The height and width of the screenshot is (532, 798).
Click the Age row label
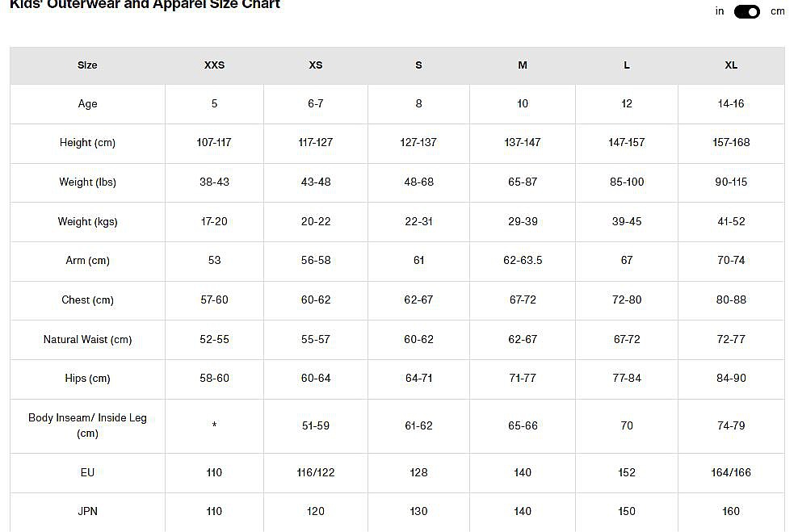coord(87,103)
